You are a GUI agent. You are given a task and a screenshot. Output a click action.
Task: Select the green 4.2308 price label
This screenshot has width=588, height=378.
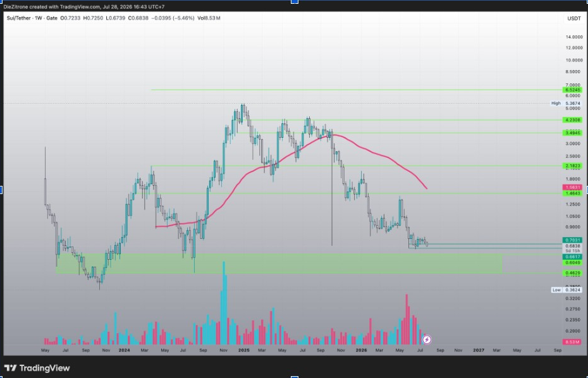pos(572,120)
